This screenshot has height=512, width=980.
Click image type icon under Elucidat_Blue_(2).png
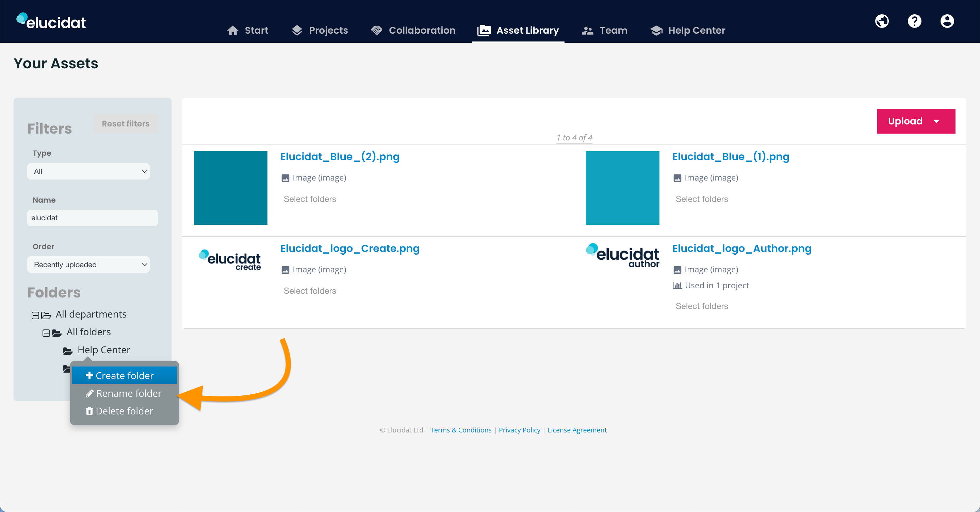tap(285, 178)
